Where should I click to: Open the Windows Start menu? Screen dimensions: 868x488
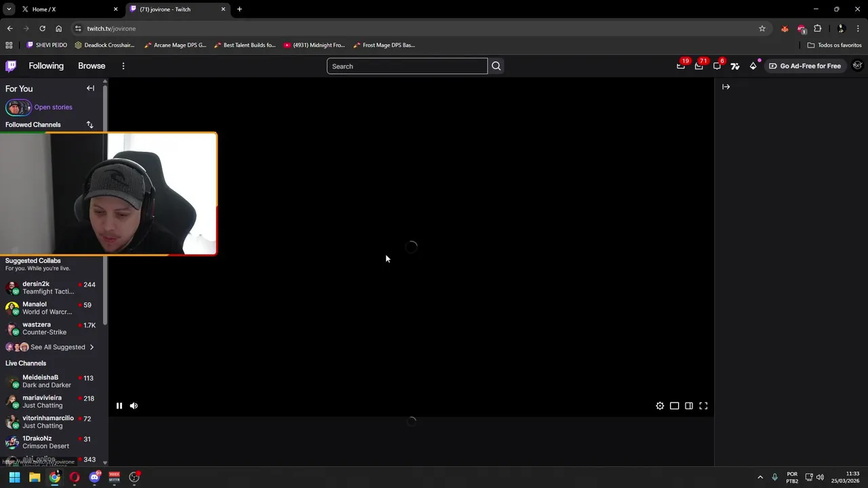coord(14,477)
